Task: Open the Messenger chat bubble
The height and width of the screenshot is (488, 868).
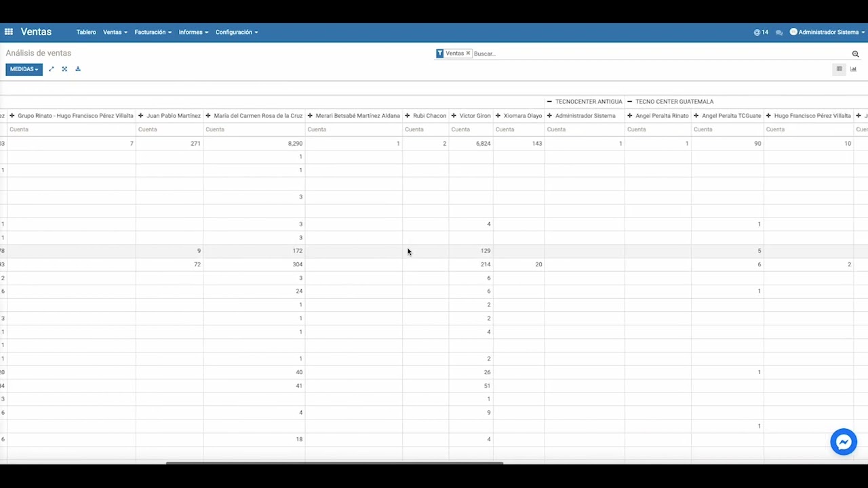Action: [x=844, y=442]
